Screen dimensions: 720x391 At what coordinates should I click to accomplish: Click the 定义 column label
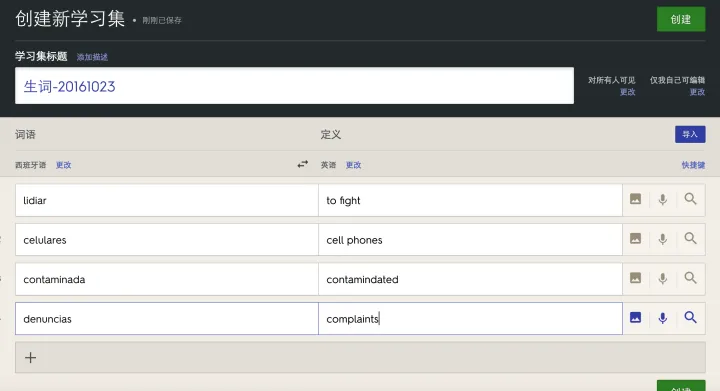point(331,134)
